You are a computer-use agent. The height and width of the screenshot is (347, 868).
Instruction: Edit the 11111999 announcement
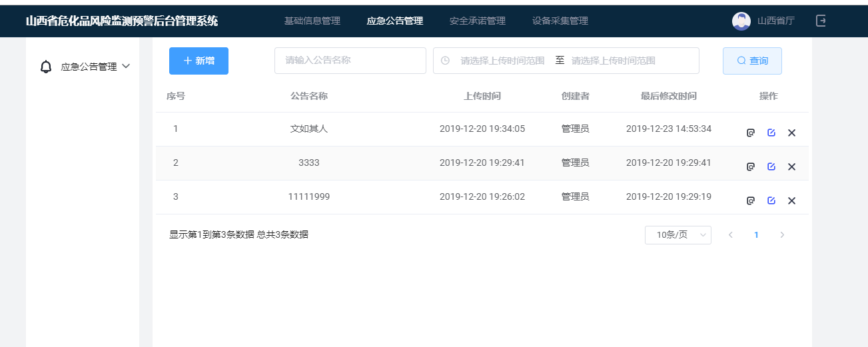point(771,200)
